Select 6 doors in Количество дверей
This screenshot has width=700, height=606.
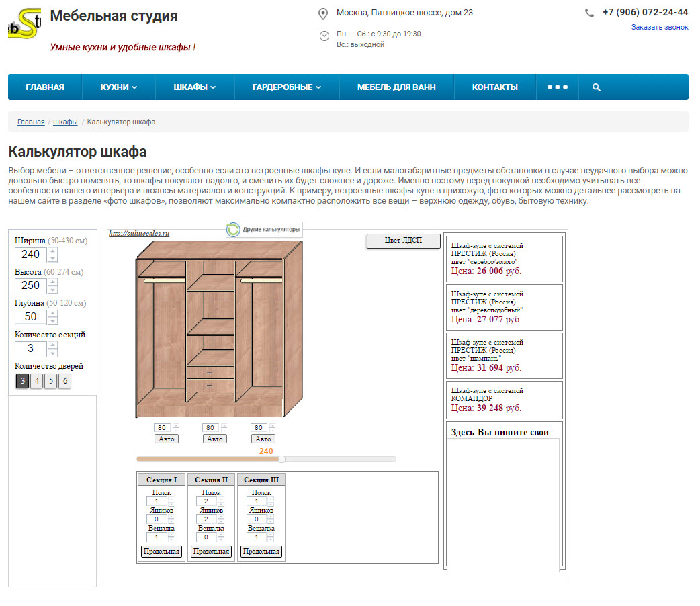[x=65, y=381]
